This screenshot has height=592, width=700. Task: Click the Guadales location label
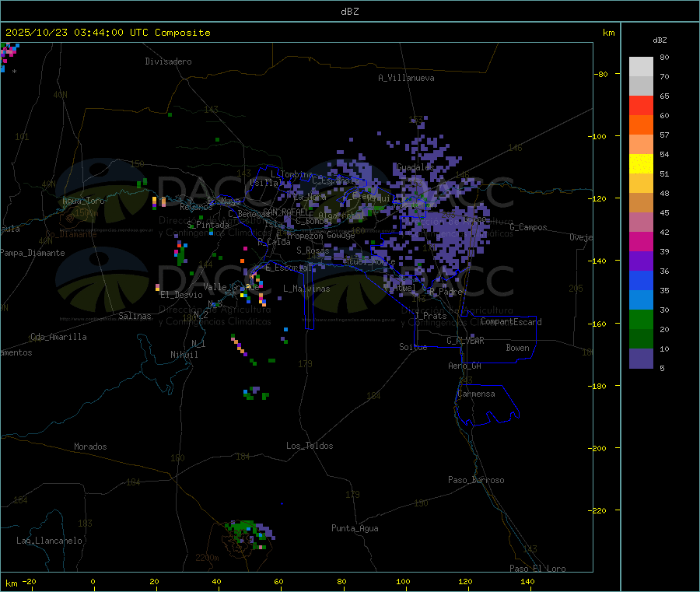tap(415, 167)
